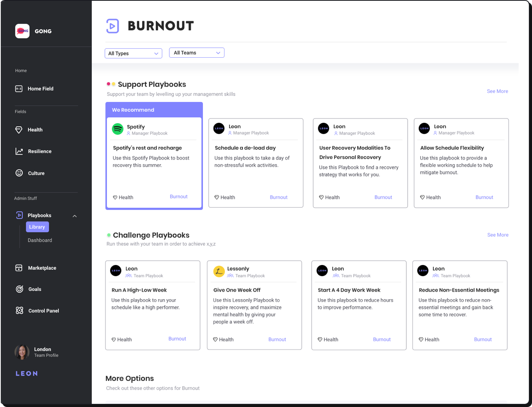Select Library under Playbooks

(37, 227)
